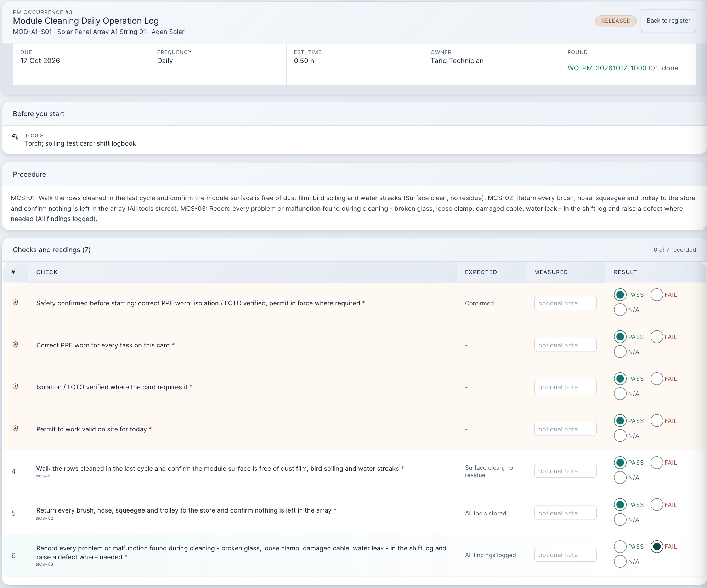Select PASS for Safety confirmed before starting
The height and width of the screenshot is (588, 707).
coord(620,295)
